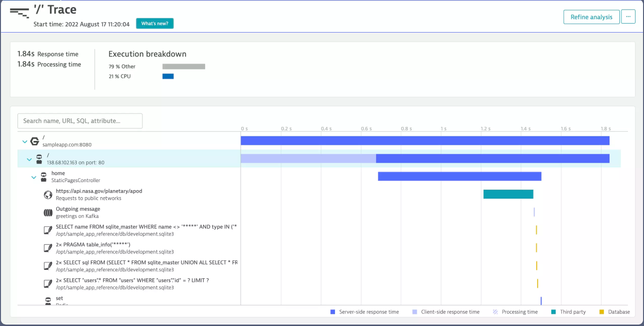Click the database icon for users SELECT query
Viewport: 644px width, 326px height.
point(48,284)
